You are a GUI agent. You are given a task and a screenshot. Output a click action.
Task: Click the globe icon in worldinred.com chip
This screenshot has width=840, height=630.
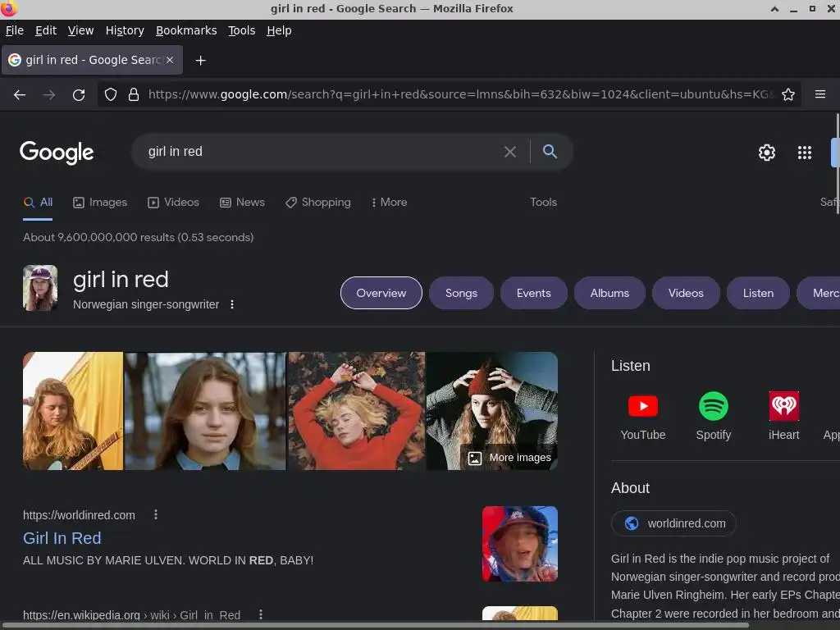tap(632, 523)
